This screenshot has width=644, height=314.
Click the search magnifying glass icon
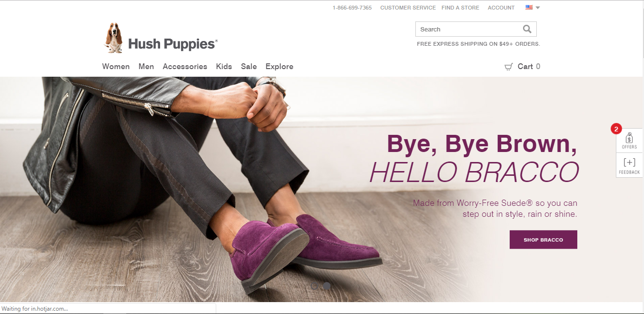(527, 29)
